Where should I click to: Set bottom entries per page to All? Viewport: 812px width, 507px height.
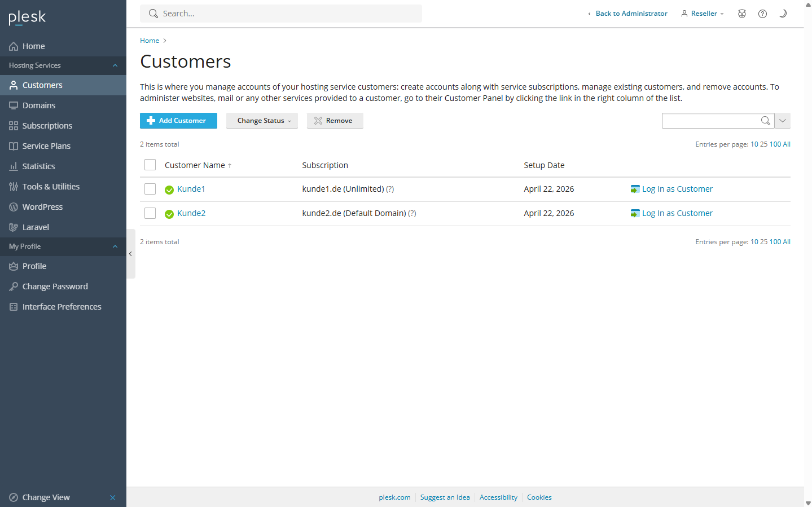(x=787, y=242)
